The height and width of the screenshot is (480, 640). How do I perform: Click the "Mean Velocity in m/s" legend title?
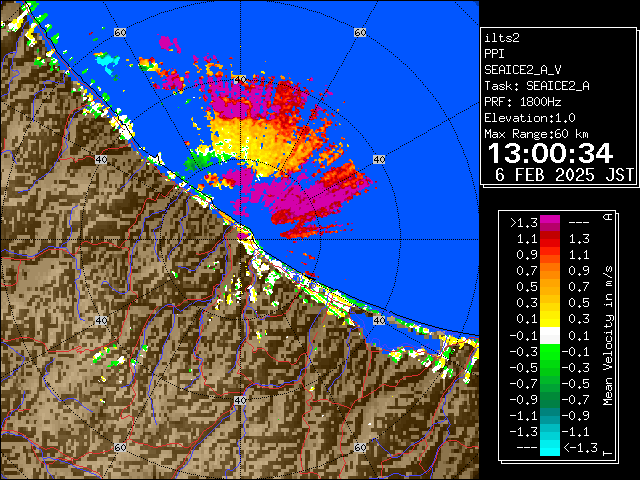[x=608, y=336]
